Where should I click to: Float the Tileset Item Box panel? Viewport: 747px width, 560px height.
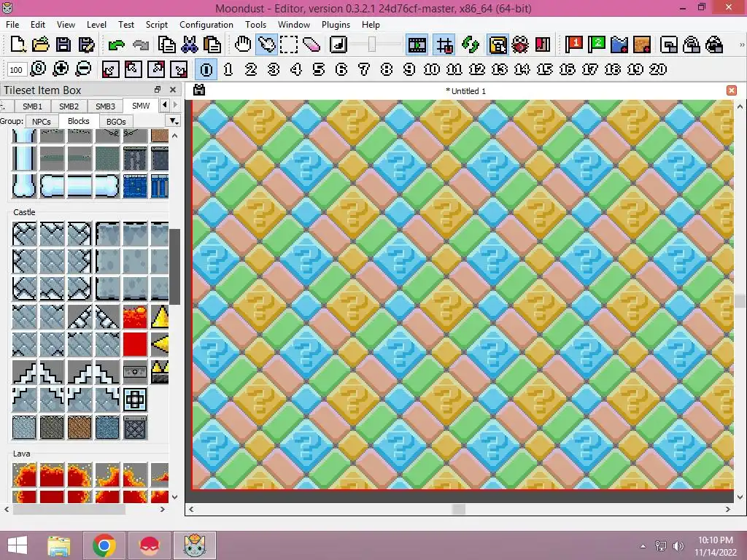click(158, 90)
